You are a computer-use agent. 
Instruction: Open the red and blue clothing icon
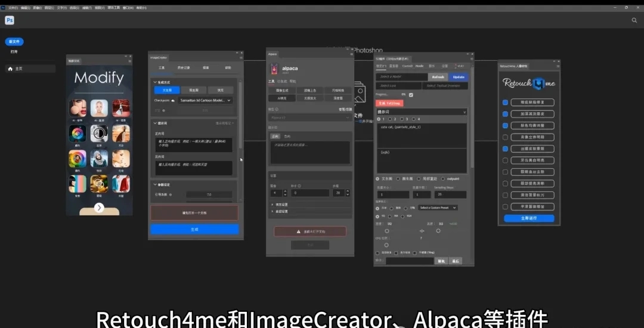coord(121,184)
